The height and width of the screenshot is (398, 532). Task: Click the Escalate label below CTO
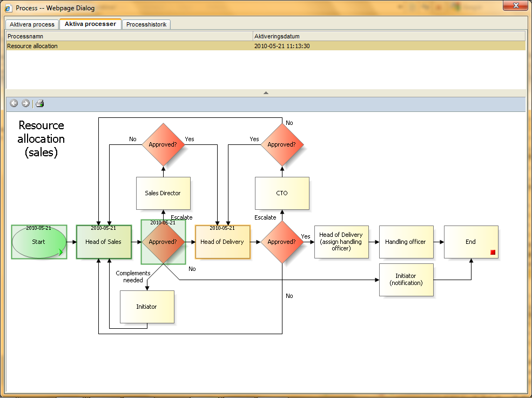265,217
